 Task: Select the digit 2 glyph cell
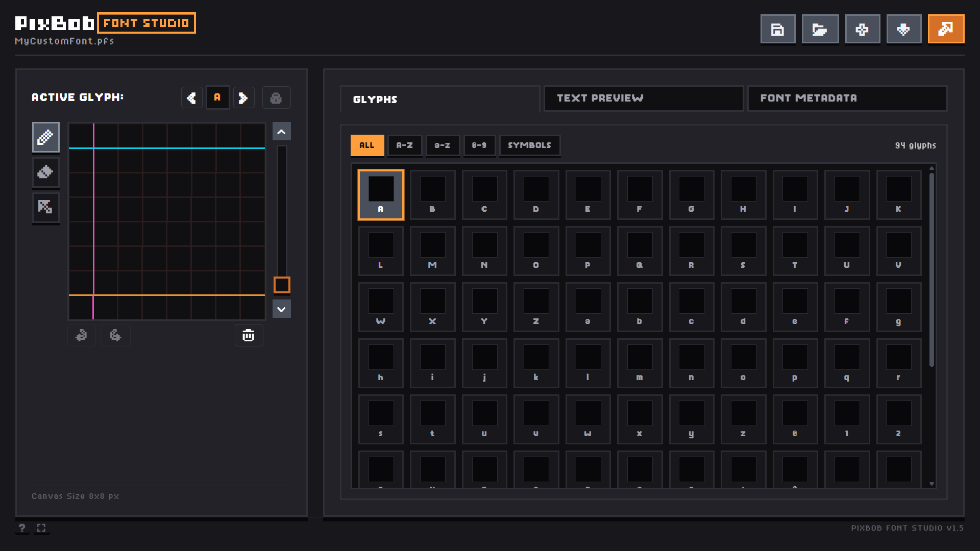tap(898, 419)
